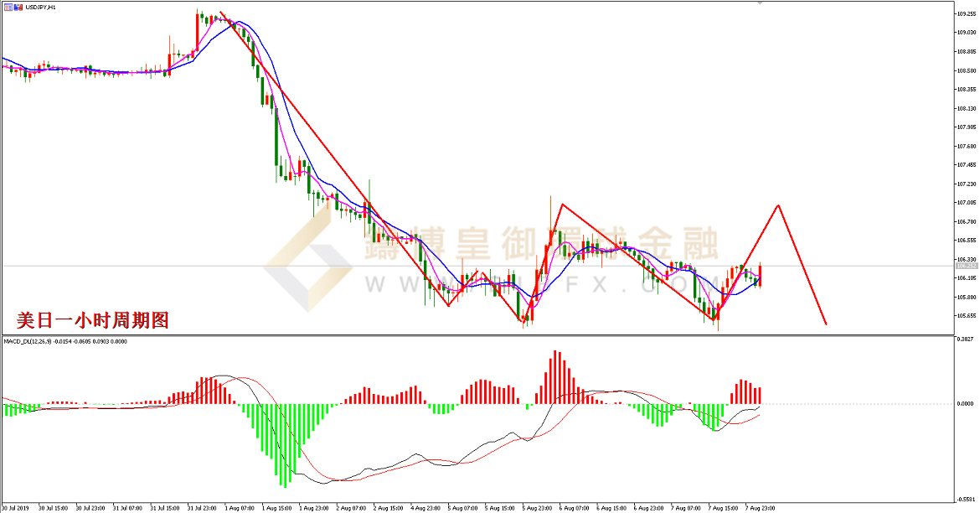This screenshot has width=980, height=513.
Task: Click the 30 Jul 2019 date label
Action: click(x=15, y=507)
